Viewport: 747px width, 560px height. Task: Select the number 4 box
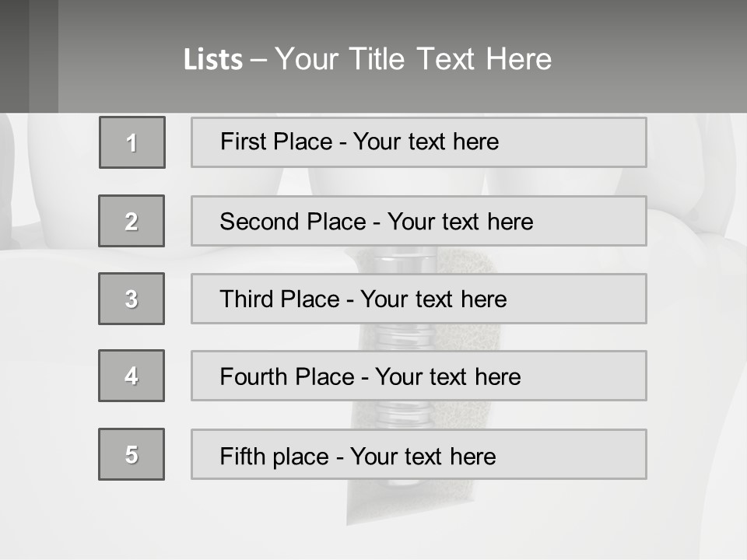pyautogui.click(x=132, y=376)
